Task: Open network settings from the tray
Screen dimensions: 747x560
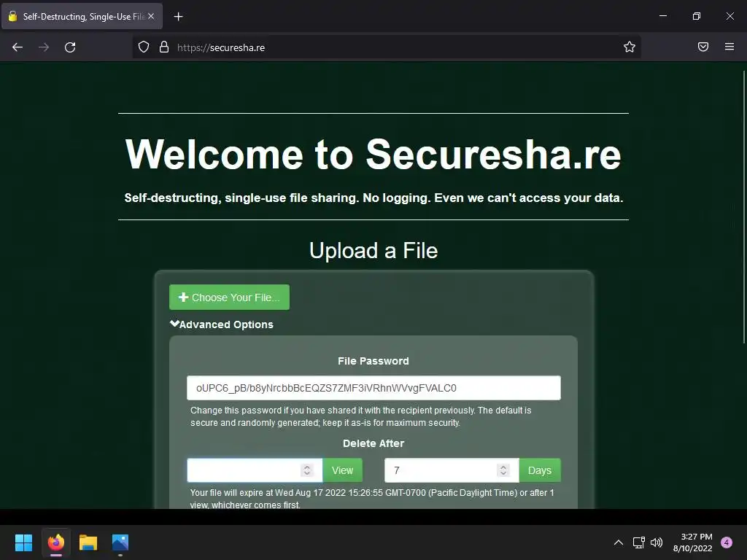Action: point(638,542)
